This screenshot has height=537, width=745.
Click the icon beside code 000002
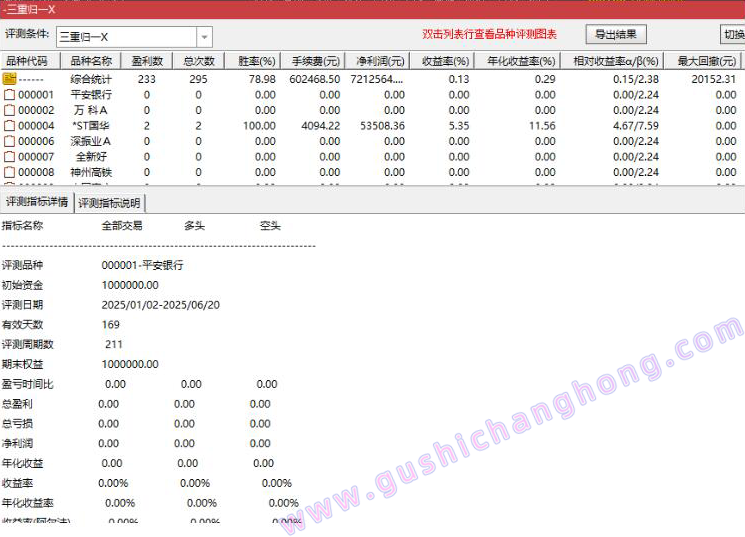click(10, 110)
